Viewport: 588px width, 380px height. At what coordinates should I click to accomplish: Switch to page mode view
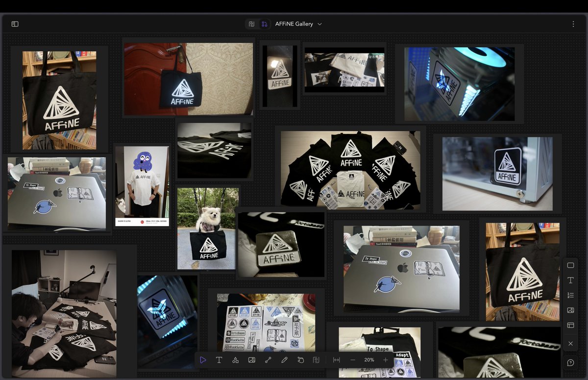click(251, 24)
